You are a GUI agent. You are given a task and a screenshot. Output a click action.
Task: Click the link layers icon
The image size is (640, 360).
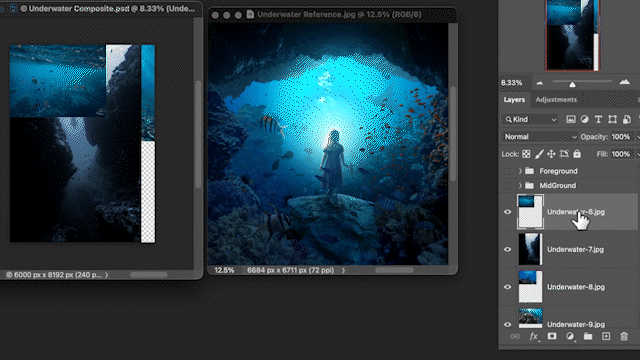click(515, 336)
